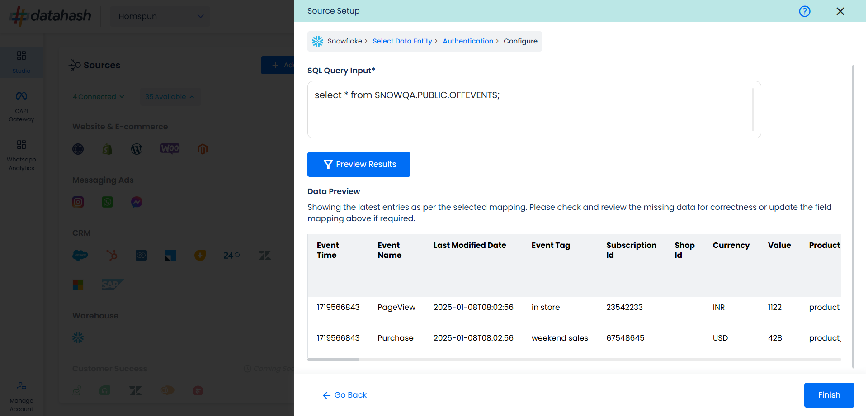Viewport: 868px width, 418px height.
Task: Select the Facebook Messenger icon
Action: coord(137,202)
